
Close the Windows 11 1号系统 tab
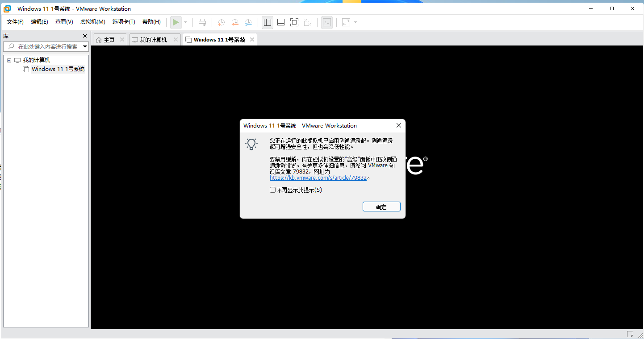252,40
